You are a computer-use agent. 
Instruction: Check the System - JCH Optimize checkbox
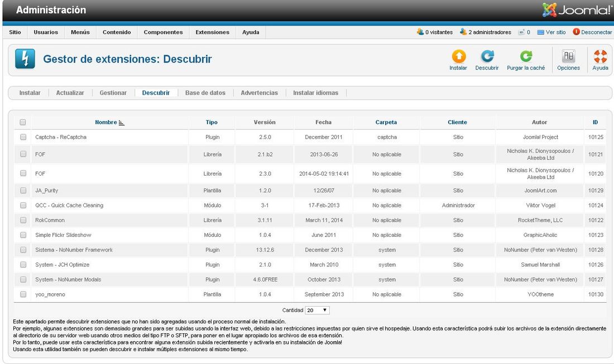pos(23,265)
